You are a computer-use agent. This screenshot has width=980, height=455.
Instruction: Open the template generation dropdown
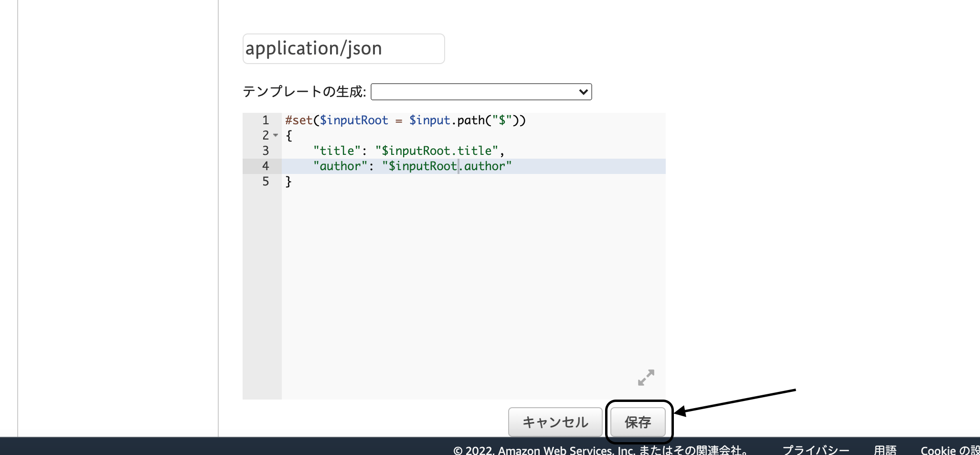point(481,92)
